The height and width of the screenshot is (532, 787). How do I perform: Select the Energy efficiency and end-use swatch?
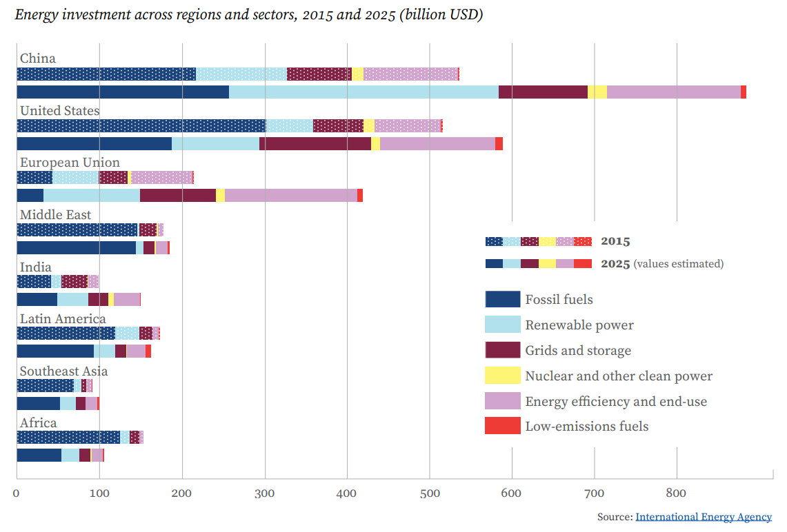point(502,401)
